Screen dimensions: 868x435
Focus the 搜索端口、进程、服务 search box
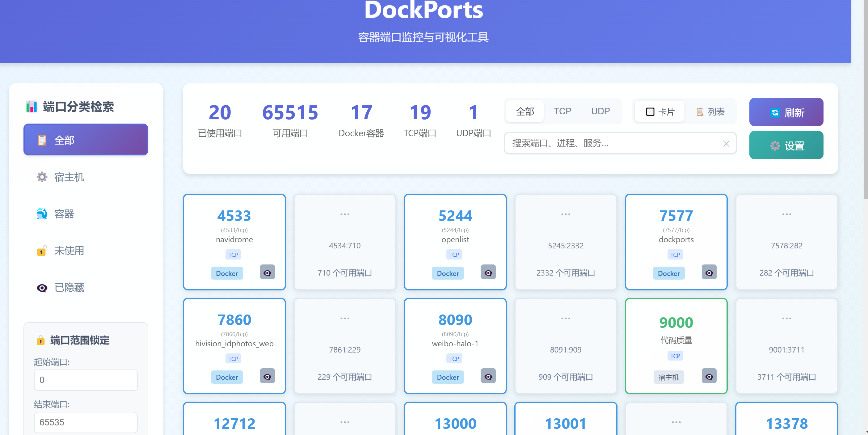(620, 143)
